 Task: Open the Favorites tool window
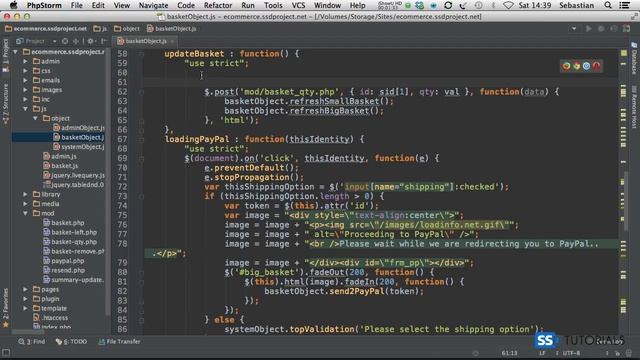[5, 308]
